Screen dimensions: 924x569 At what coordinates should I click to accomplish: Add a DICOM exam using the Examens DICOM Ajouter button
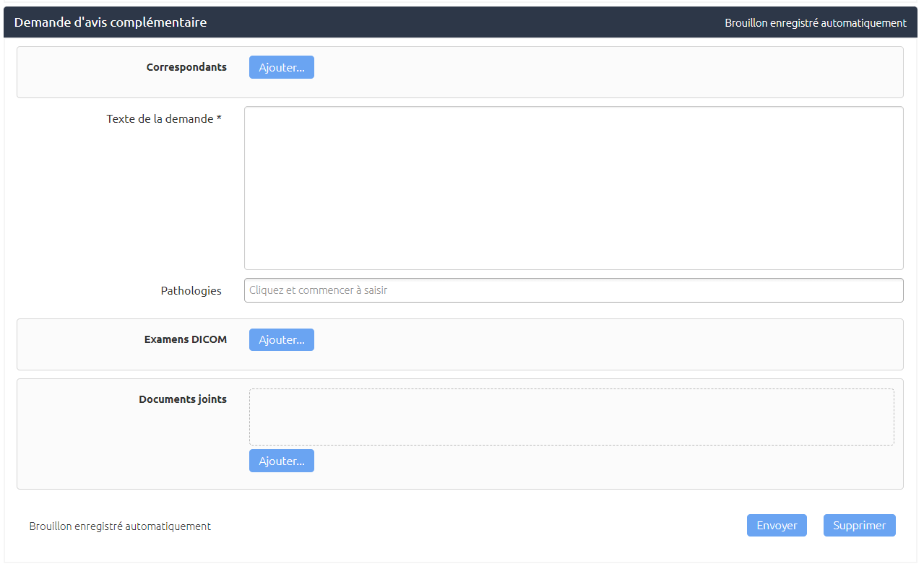click(282, 339)
